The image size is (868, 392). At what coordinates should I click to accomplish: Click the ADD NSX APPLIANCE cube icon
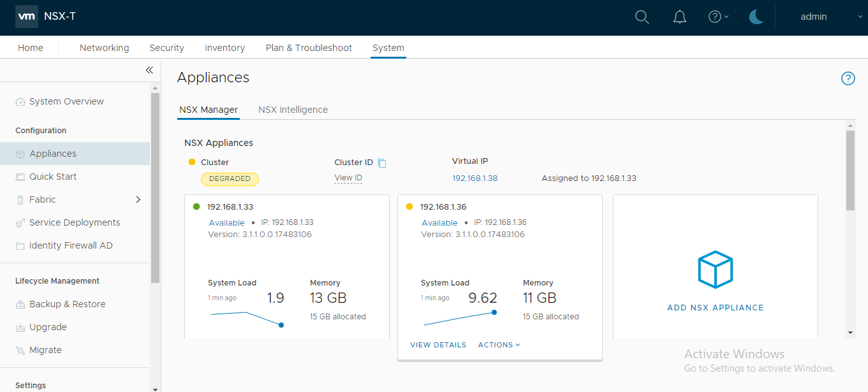(715, 270)
